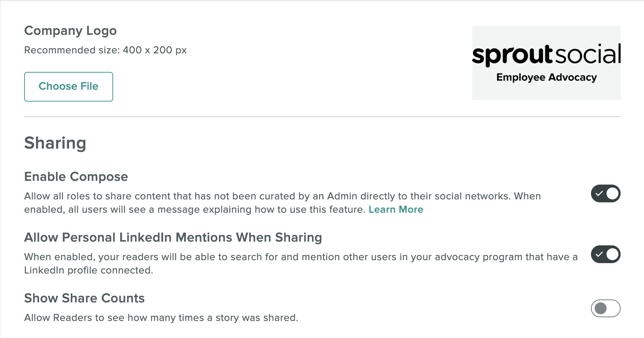Disable the Enable Compose toggle
This screenshot has width=644, height=338.
tap(605, 193)
